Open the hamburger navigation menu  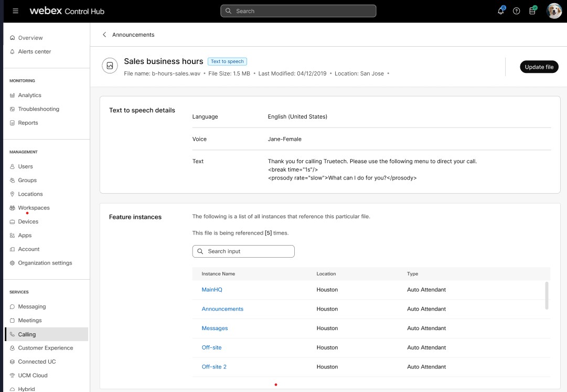pyautogui.click(x=16, y=11)
